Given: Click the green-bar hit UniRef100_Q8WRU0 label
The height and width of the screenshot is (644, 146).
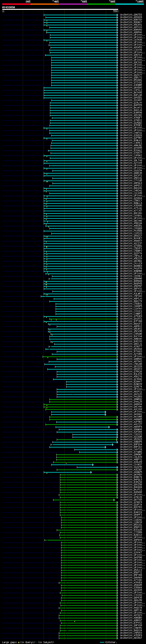Looking at the screenshot, I should click(131, 399).
